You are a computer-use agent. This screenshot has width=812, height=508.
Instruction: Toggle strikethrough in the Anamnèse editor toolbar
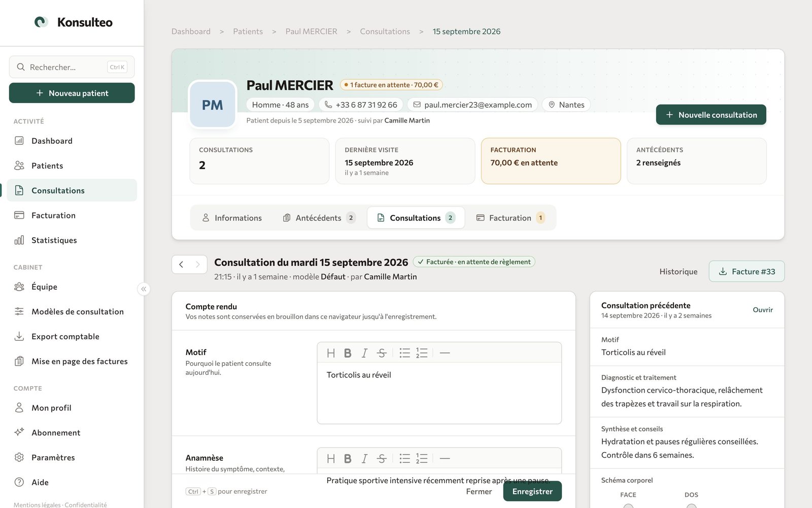382,459
